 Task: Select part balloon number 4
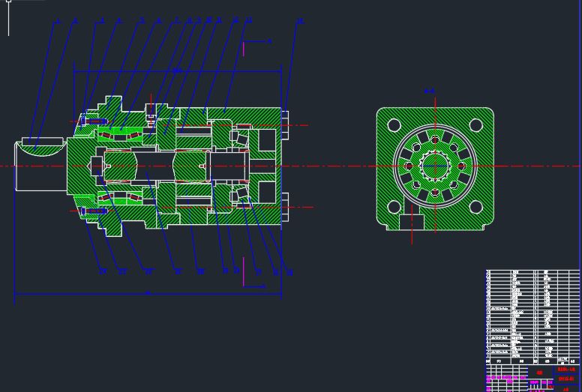(119, 21)
